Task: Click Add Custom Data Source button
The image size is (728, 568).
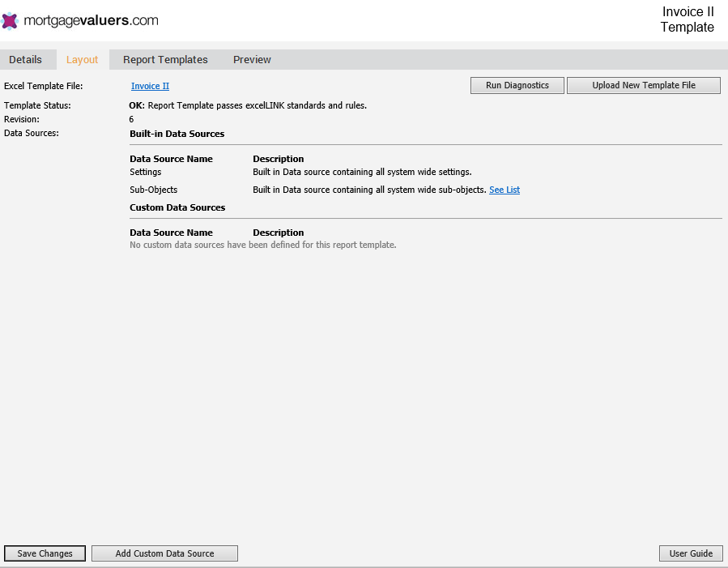Action: pyautogui.click(x=165, y=553)
